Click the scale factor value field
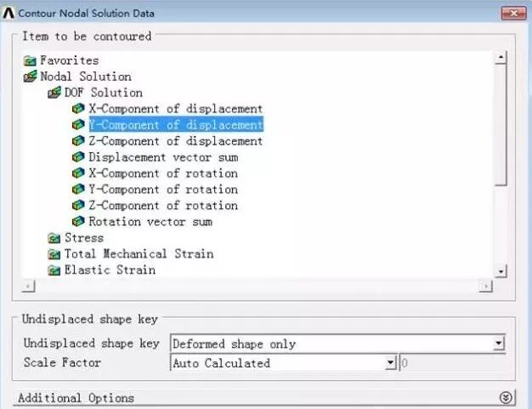 point(452,363)
